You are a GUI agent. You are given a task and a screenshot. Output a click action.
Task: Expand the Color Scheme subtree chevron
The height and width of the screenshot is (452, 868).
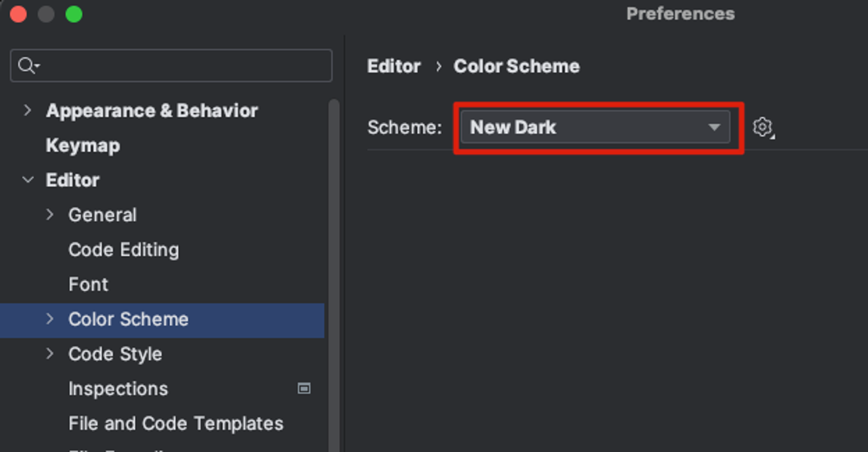[x=50, y=319]
